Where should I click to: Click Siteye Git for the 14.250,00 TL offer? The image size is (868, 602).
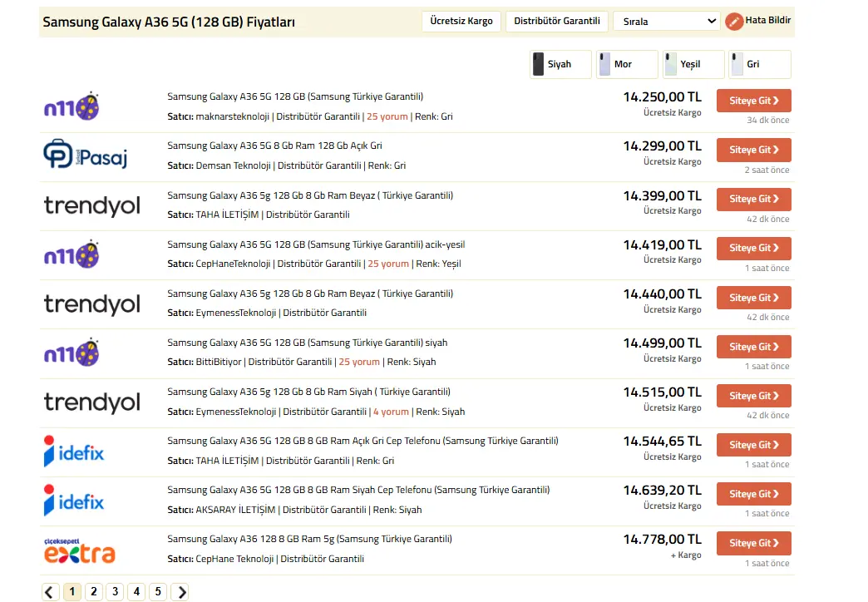point(753,101)
